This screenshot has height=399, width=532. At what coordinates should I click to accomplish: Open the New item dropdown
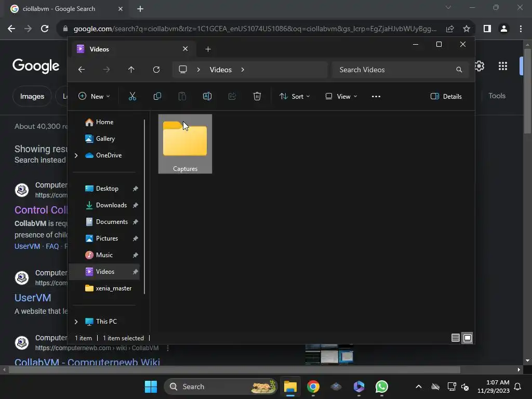(94, 96)
